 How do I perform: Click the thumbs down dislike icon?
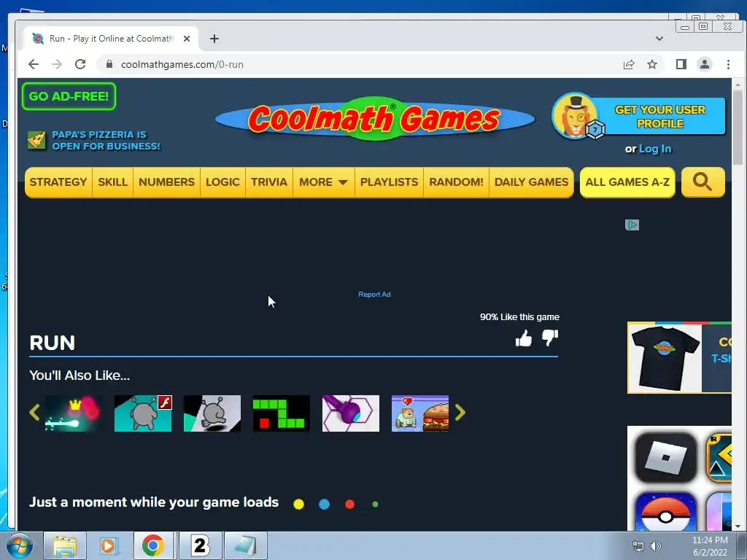click(x=550, y=338)
